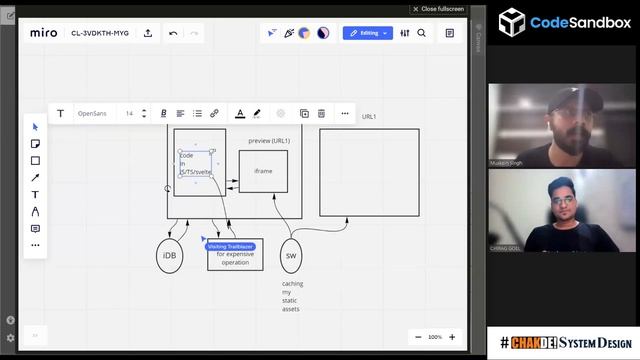Image resolution: width=640 pixels, height=360 pixels.
Task: Click the CodeSandbox logo
Action: click(x=565, y=22)
